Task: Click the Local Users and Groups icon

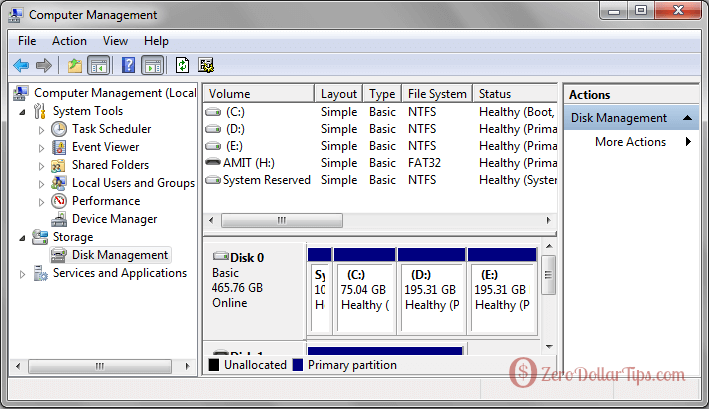Action: click(x=59, y=183)
